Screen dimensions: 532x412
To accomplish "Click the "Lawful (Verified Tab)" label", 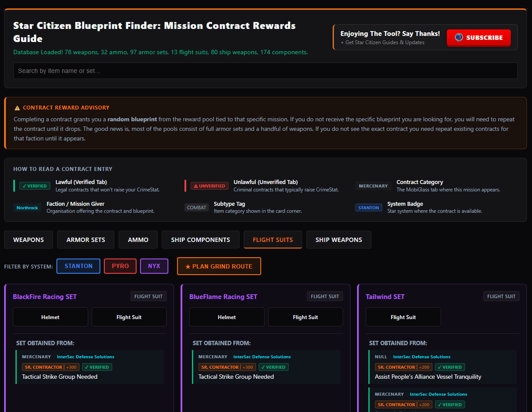I will pos(81,182).
